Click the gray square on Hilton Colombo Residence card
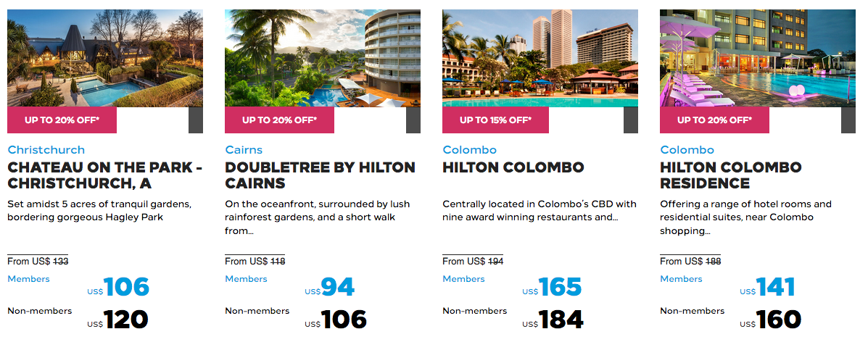The image size is (868, 350). [848, 120]
